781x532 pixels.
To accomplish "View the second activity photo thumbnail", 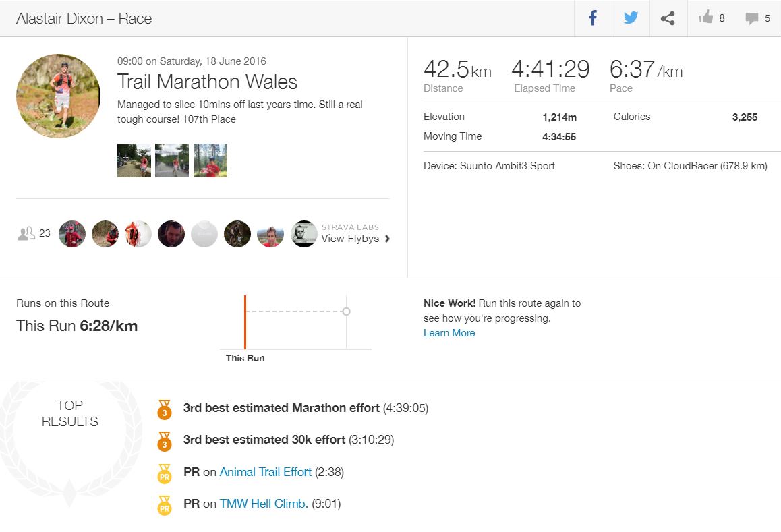I will click(172, 160).
